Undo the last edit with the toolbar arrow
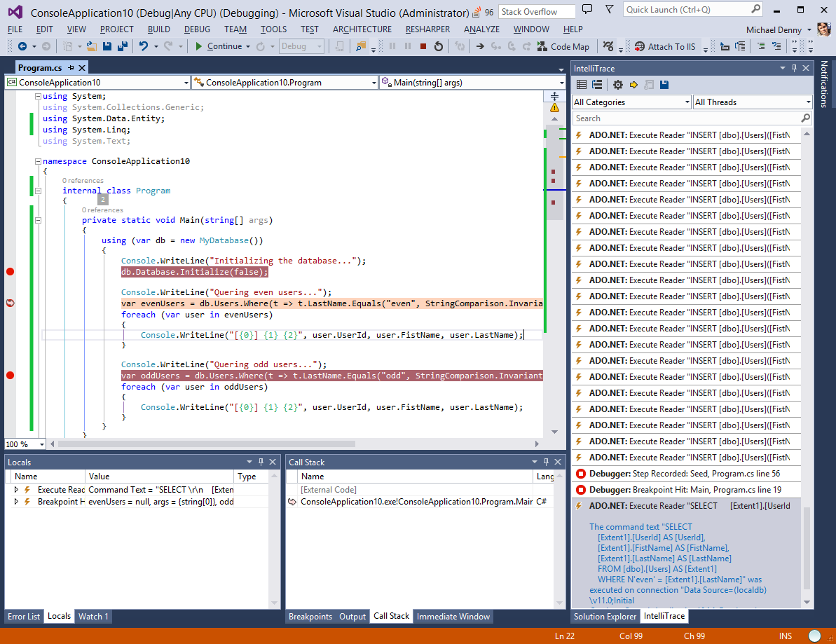Image resolution: width=836 pixels, height=644 pixels. click(x=143, y=46)
